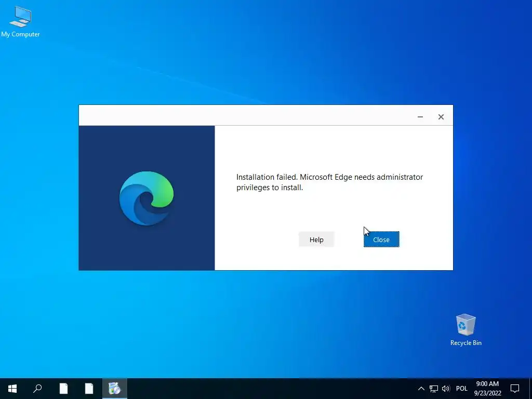Image resolution: width=532 pixels, height=399 pixels.
Task: Open the Windows Start menu
Action: pyautogui.click(x=12, y=389)
